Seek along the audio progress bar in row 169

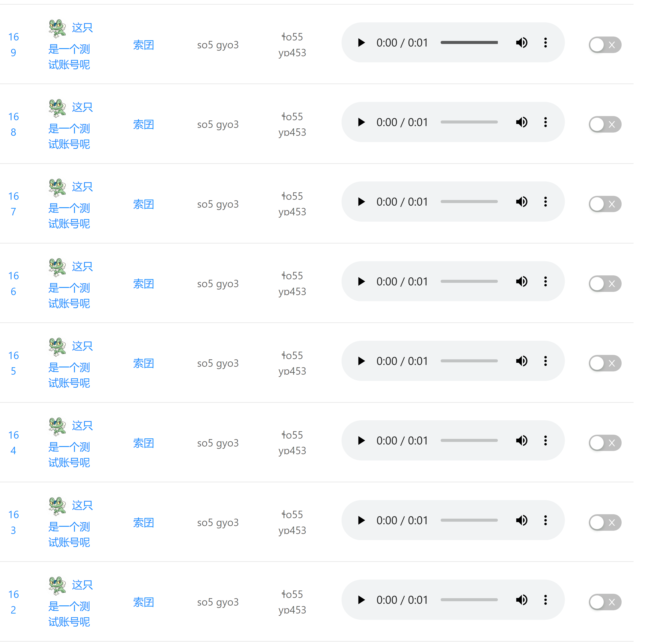(x=469, y=43)
